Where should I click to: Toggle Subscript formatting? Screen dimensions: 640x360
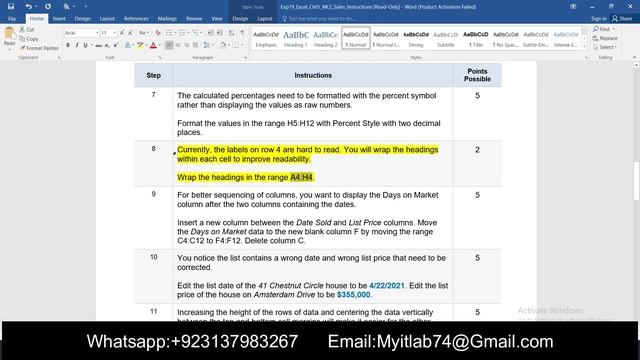[x=107, y=45]
